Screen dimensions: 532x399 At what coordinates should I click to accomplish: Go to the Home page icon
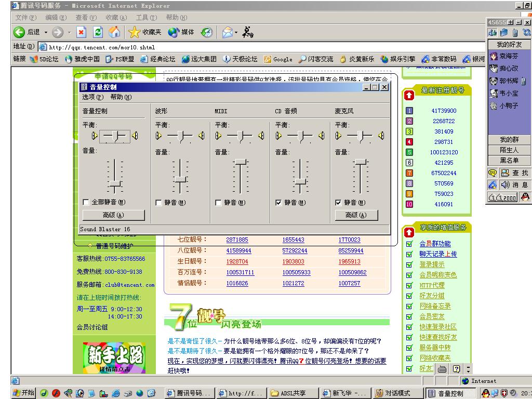(114, 32)
